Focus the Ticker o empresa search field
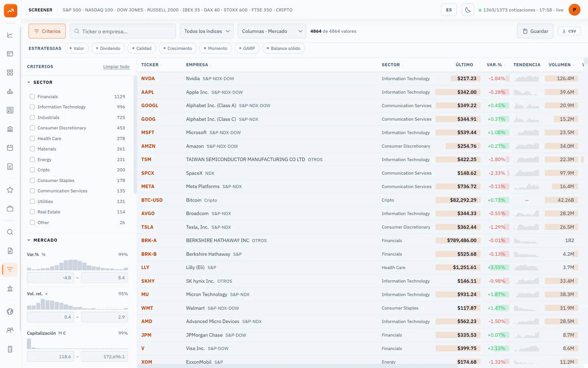The height and width of the screenshot is (368, 588). [x=123, y=31]
